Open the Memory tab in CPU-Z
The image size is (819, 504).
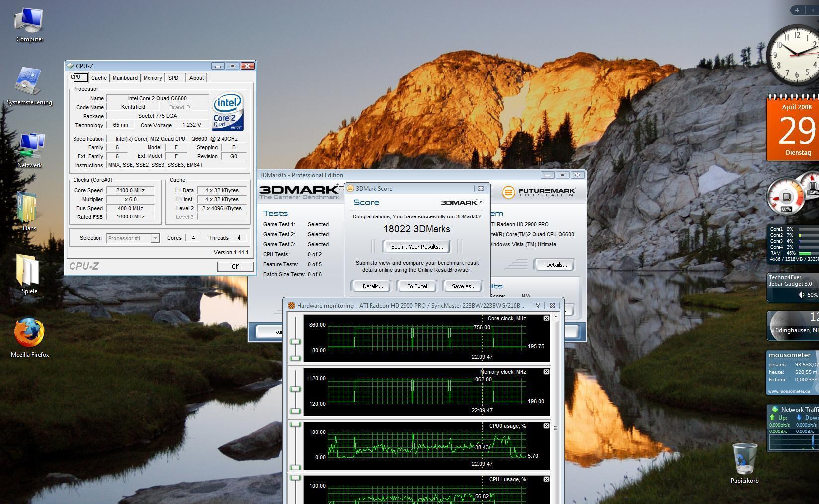coord(152,78)
